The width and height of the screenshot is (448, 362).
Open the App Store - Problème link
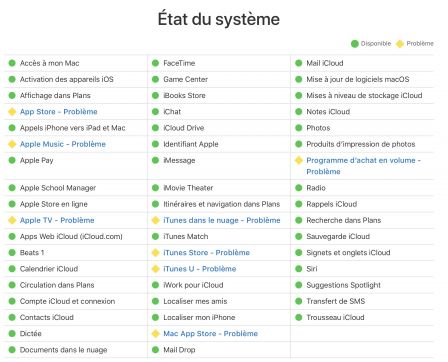coord(59,112)
